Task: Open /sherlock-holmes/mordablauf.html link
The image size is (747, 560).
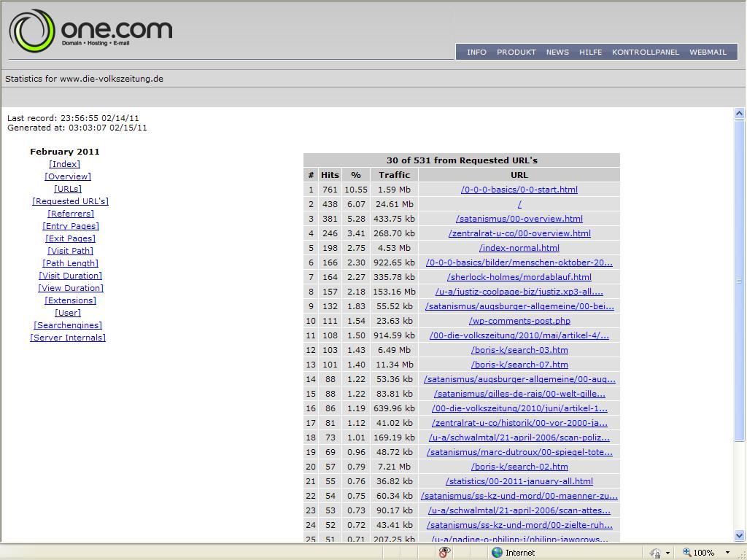Action: (519, 276)
